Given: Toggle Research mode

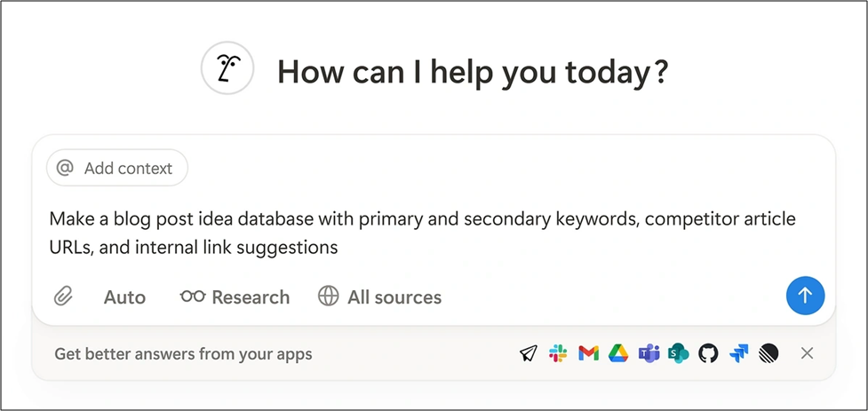Looking at the screenshot, I should [235, 296].
